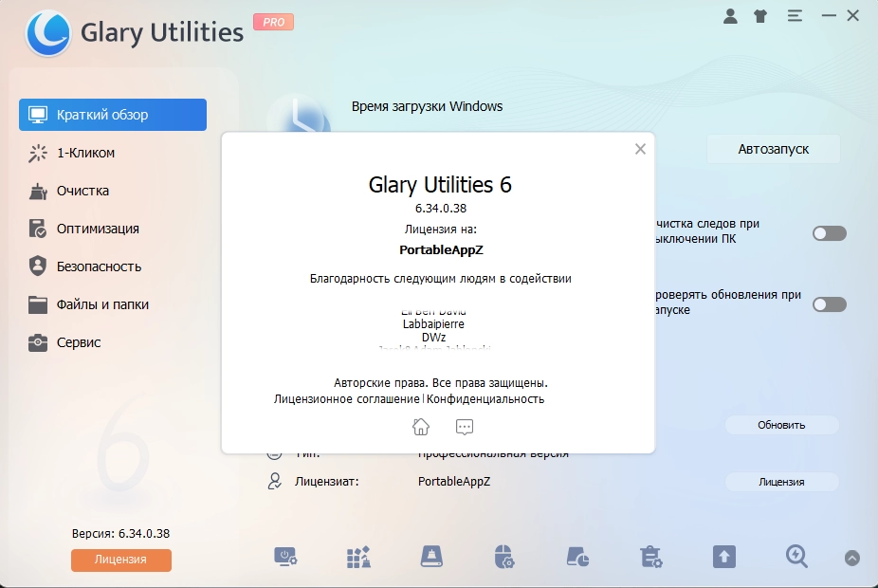Viewport: 878px width, 588px height.
Task: Click the feedback chat icon in About dialog
Action: pyautogui.click(x=465, y=427)
